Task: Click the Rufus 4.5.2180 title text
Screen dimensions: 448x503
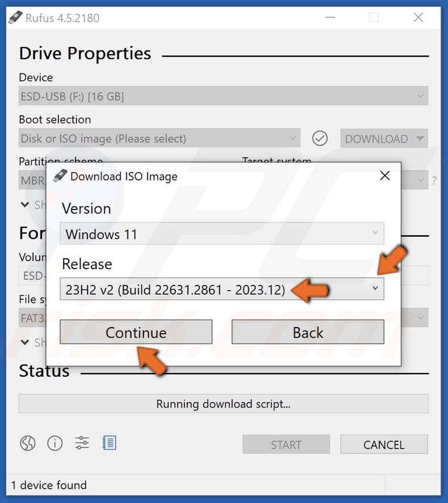Action: [62, 18]
